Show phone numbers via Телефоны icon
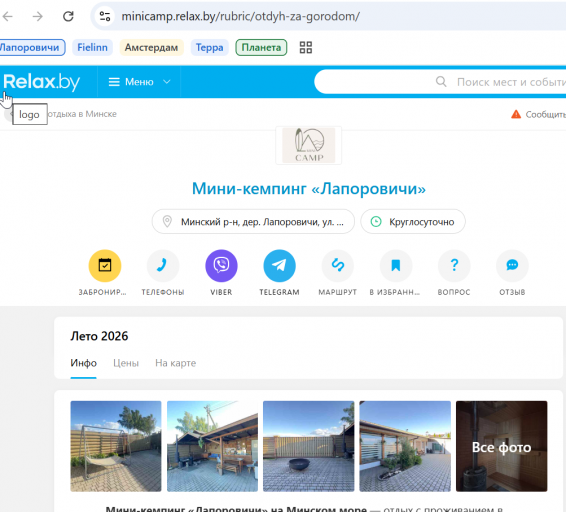Screen dimensions: 566x512 click(x=163, y=266)
